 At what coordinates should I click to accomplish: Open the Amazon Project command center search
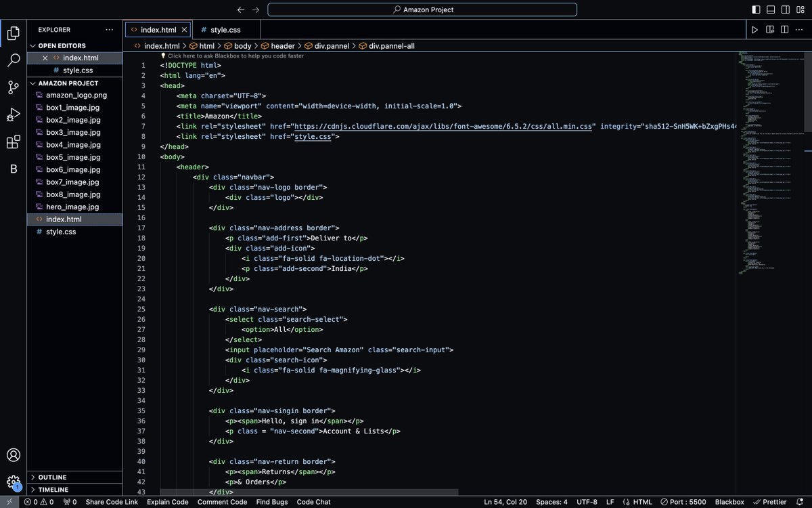[x=422, y=9]
